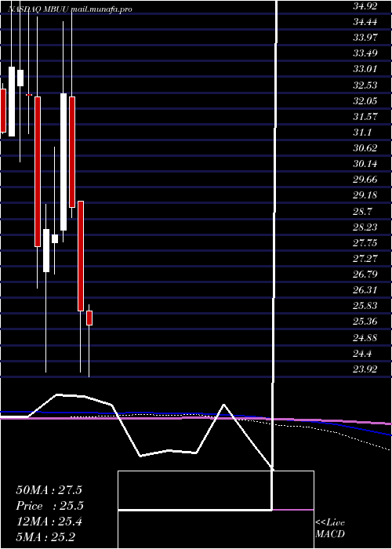Click the 30.14 price label
This screenshot has width=392, height=549.
click(365, 164)
